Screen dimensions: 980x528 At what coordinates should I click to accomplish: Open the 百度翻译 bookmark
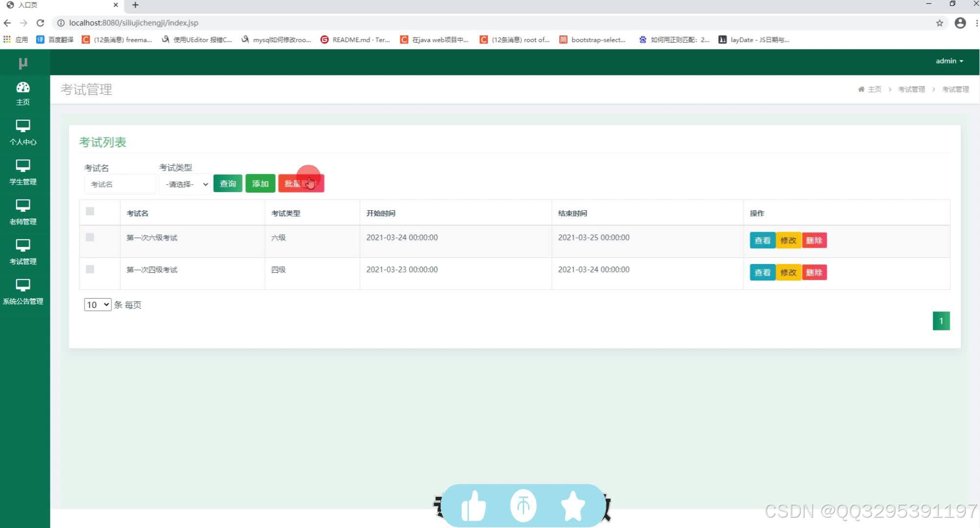55,40
